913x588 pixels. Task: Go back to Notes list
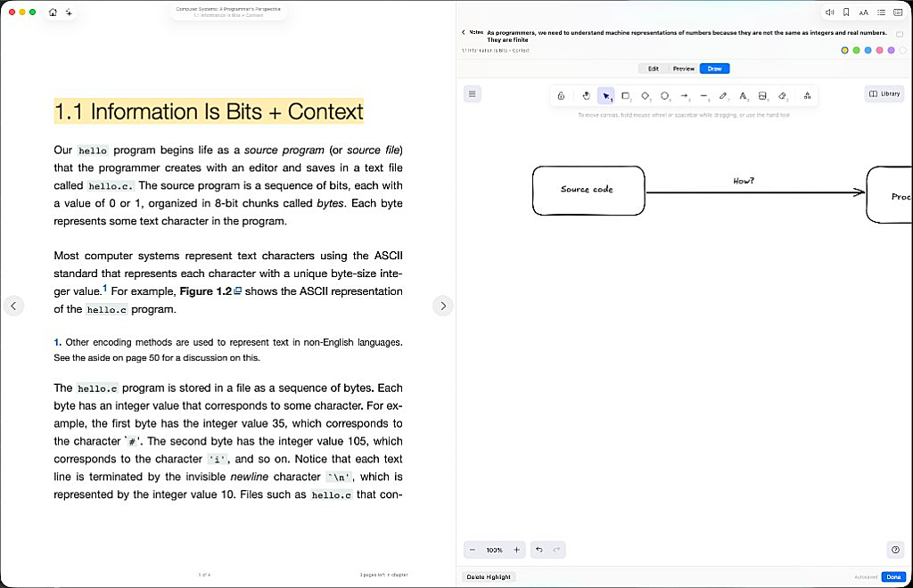point(473,33)
